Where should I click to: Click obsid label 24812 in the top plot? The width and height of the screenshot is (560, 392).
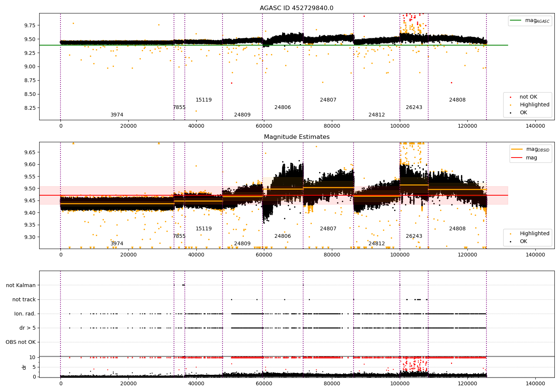pos(377,115)
